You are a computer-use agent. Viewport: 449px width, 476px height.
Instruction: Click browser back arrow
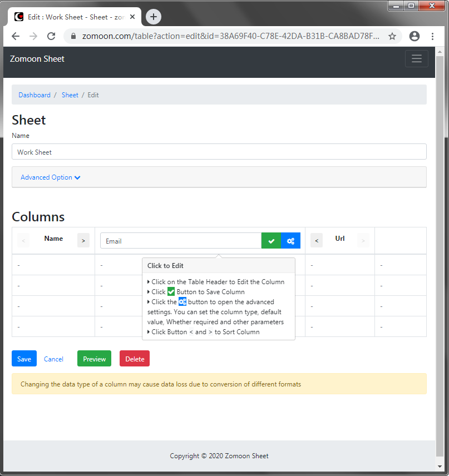point(16,36)
